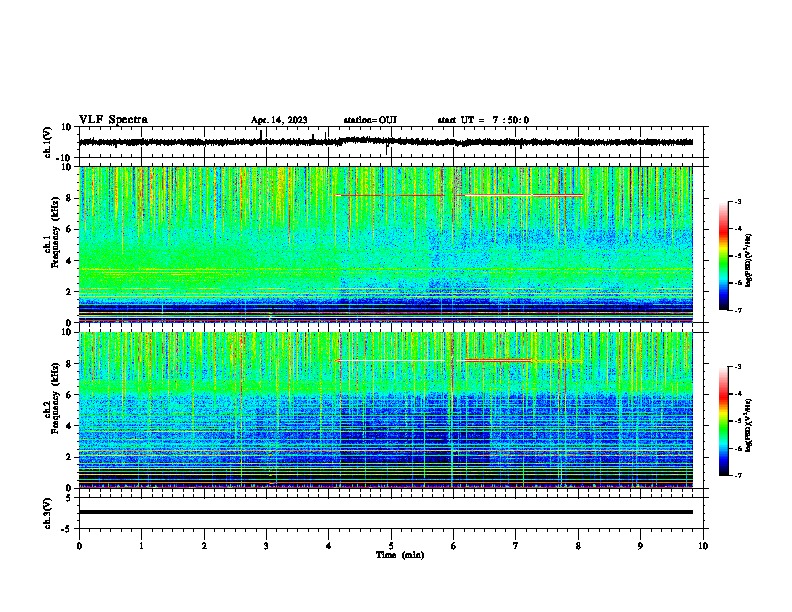Viewport: 792px width, 612px height.
Task: Click time axis tick label "9"
Action: tap(640, 546)
